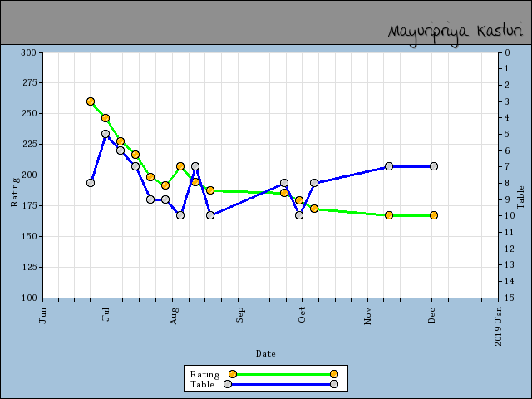Click the 'Sep' month label

(240, 315)
